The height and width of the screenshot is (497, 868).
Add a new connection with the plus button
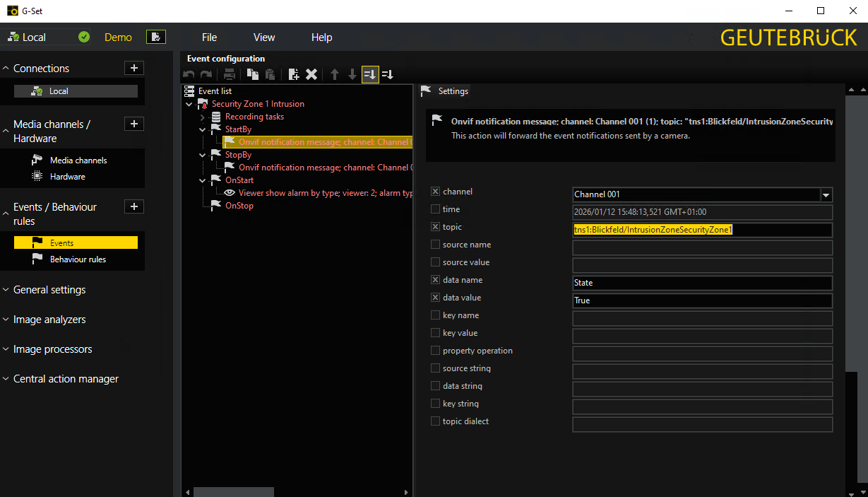pyautogui.click(x=134, y=68)
